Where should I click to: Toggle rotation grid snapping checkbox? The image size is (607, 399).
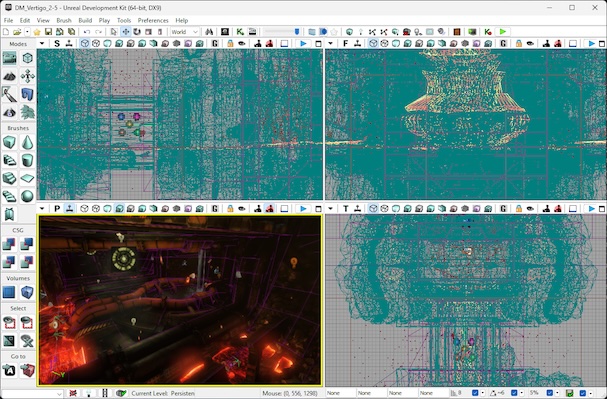click(x=514, y=393)
